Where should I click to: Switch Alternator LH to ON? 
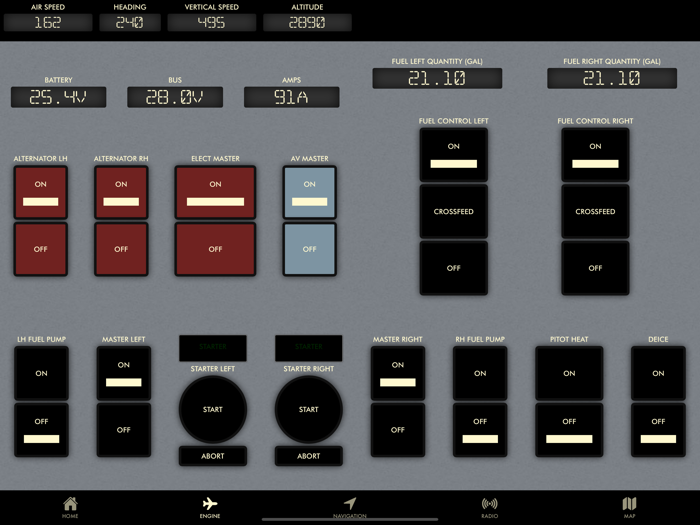coord(41,192)
